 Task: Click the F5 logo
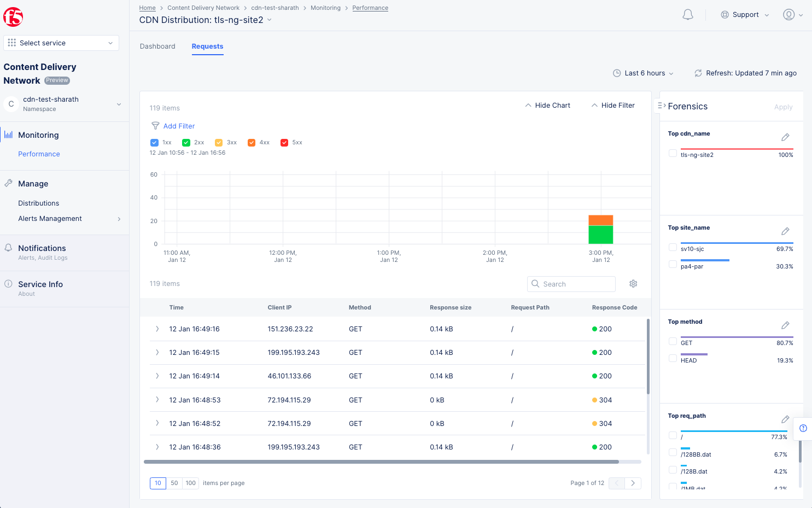[x=13, y=17]
